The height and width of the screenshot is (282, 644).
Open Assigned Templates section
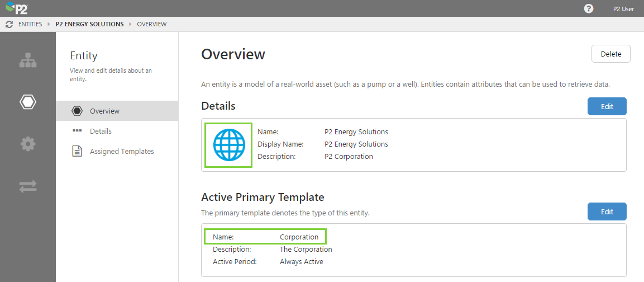[122, 151]
